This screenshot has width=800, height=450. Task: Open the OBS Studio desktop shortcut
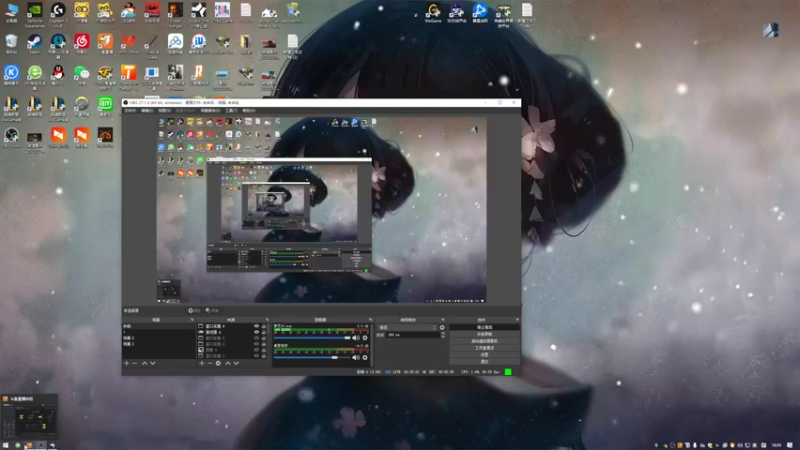[x=11, y=138]
